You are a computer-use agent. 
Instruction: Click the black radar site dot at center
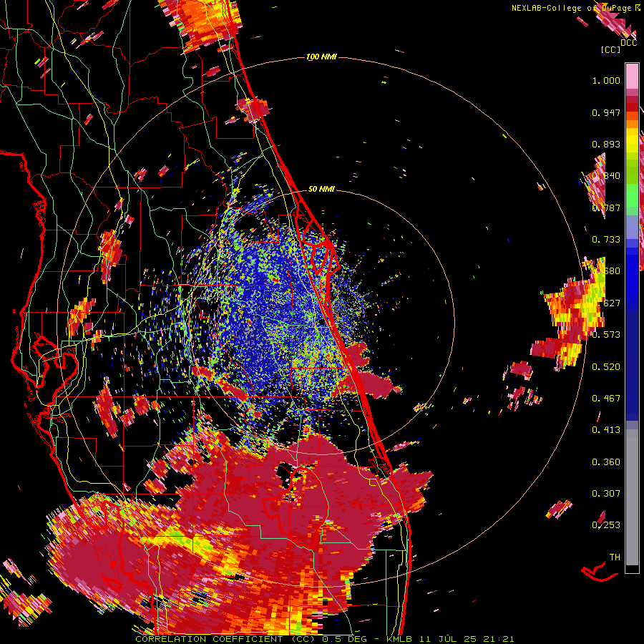tap(321, 323)
